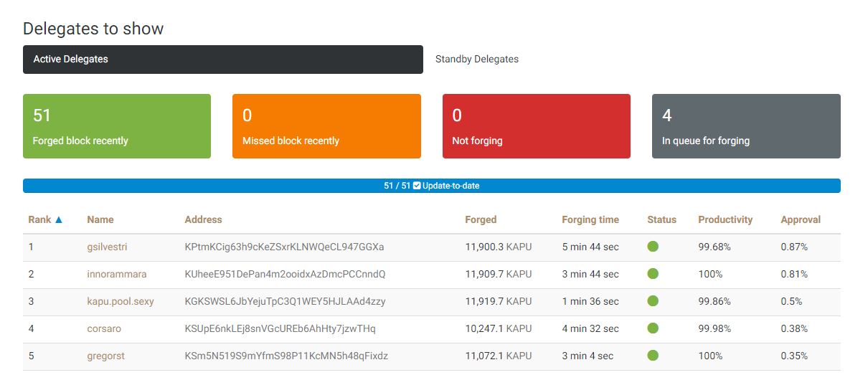
Task: Open the Standby Delegates tab
Action: tap(477, 60)
